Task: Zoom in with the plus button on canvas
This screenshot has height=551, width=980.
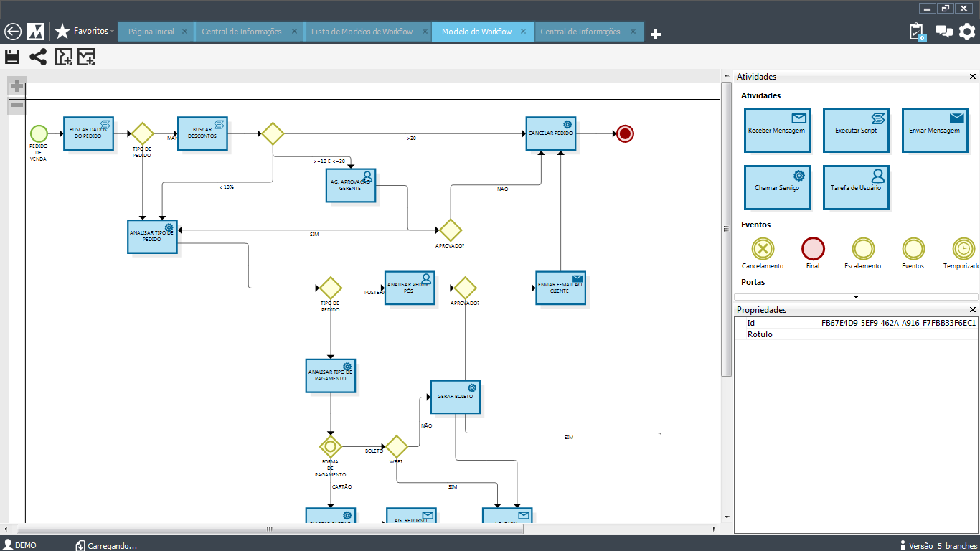Action: [x=17, y=86]
